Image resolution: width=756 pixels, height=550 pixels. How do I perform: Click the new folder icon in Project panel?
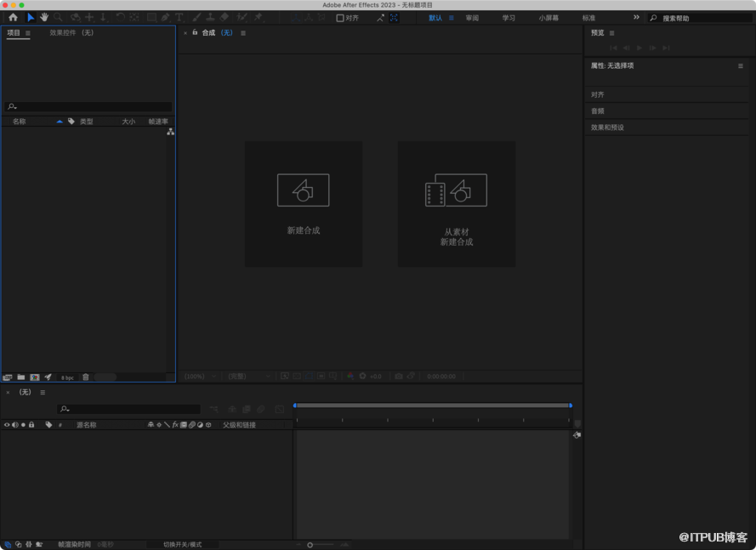20,377
